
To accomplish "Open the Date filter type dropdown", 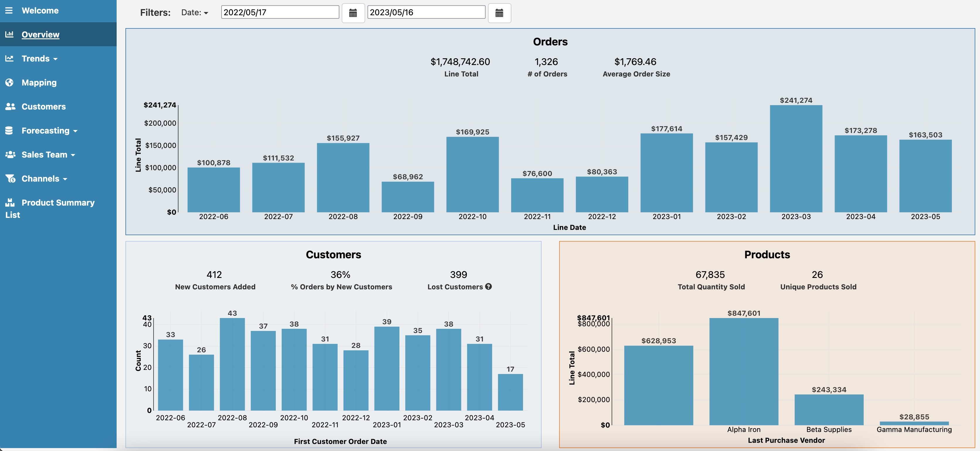I will (x=194, y=13).
